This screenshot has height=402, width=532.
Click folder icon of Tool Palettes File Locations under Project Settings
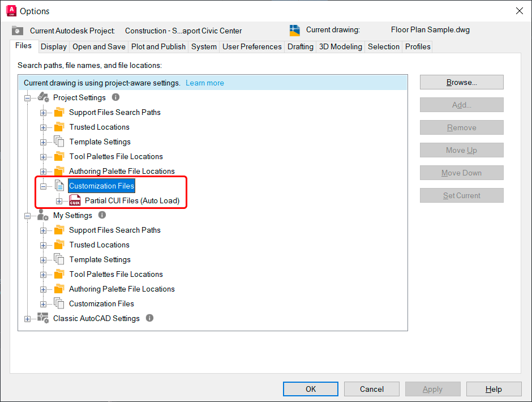[59, 156]
